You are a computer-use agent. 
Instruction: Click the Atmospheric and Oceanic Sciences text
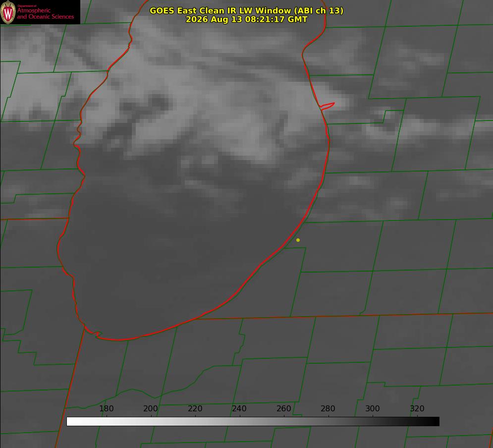(45, 13)
